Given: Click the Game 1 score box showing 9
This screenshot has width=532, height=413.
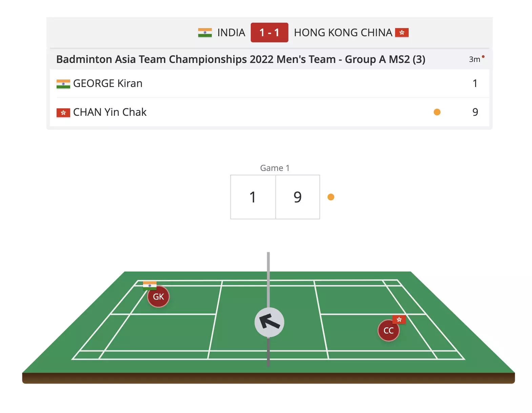Looking at the screenshot, I should pos(298,197).
